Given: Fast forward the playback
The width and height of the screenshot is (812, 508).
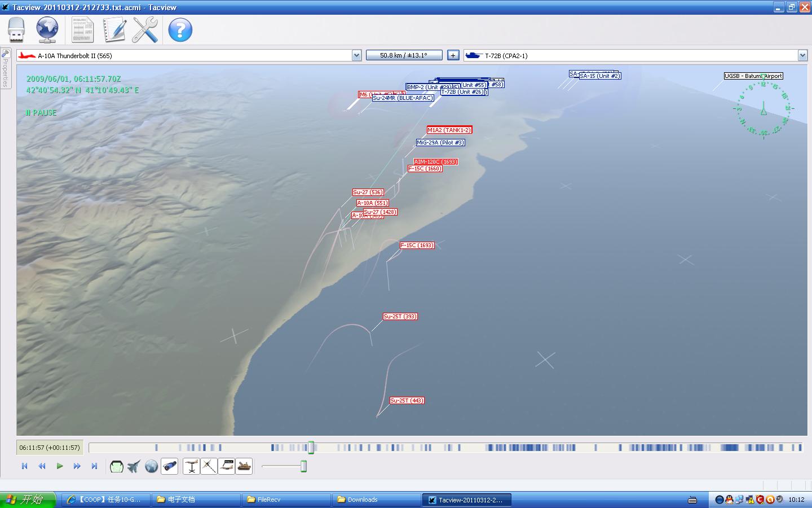Looking at the screenshot, I should pos(77,466).
